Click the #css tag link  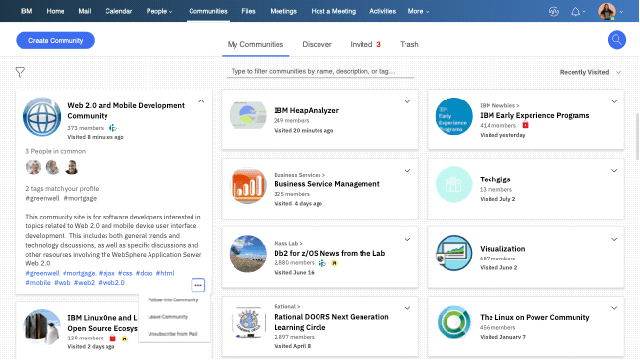pyautogui.click(x=125, y=273)
